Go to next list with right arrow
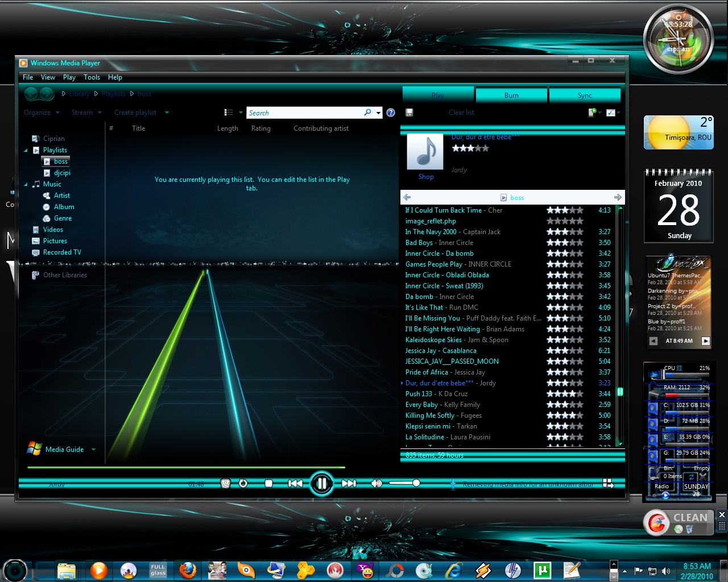 tap(618, 197)
